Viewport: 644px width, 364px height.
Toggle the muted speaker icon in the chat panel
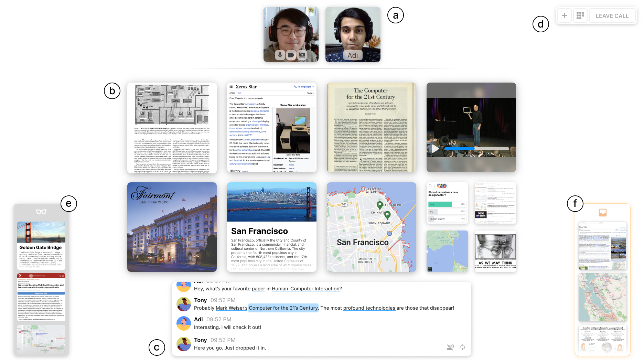click(450, 347)
